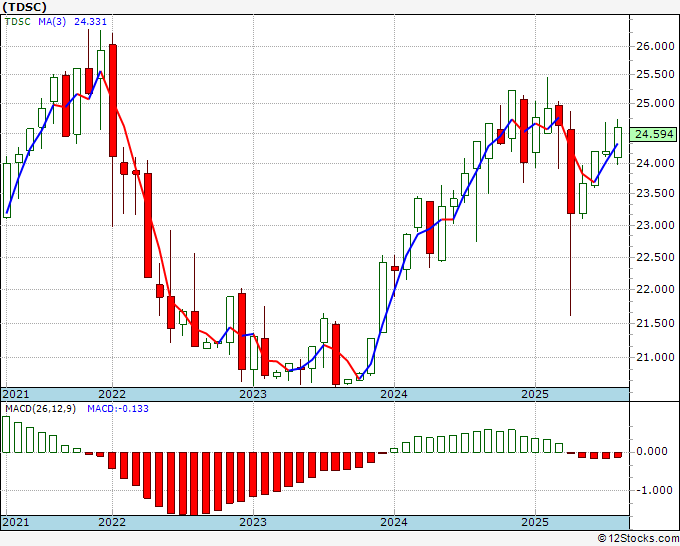Select 2025 on the price chart time axis
This screenshot has height=546, width=680.
(535, 394)
